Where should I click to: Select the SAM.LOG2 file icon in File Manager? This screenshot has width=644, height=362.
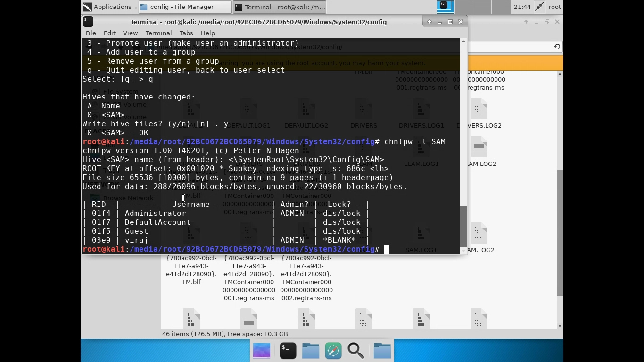[479, 233]
